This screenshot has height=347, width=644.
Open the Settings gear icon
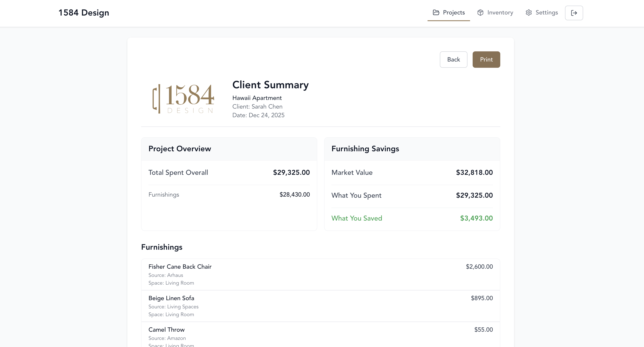click(x=529, y=13)
